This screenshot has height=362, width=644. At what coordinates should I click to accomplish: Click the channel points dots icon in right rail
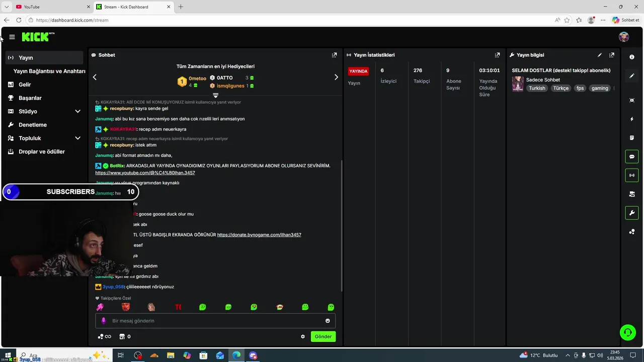632,232
